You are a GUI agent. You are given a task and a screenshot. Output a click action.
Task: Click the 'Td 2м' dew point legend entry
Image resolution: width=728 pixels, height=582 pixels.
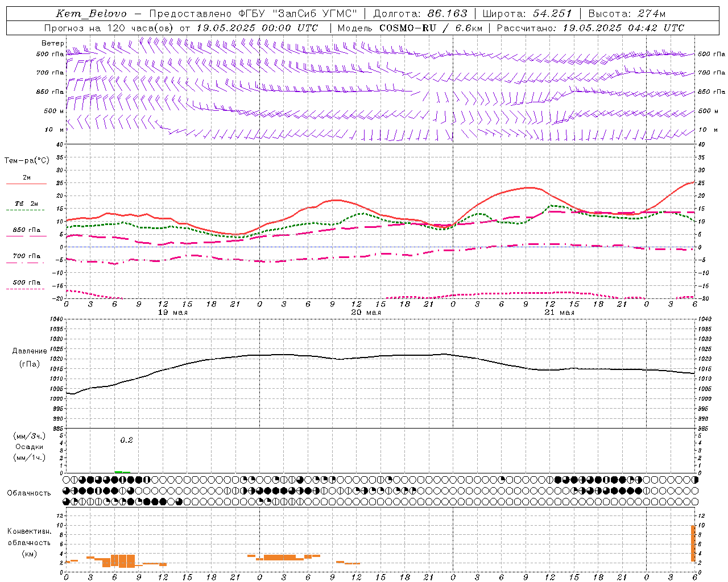pyautogui.click(x=27, y=203)
